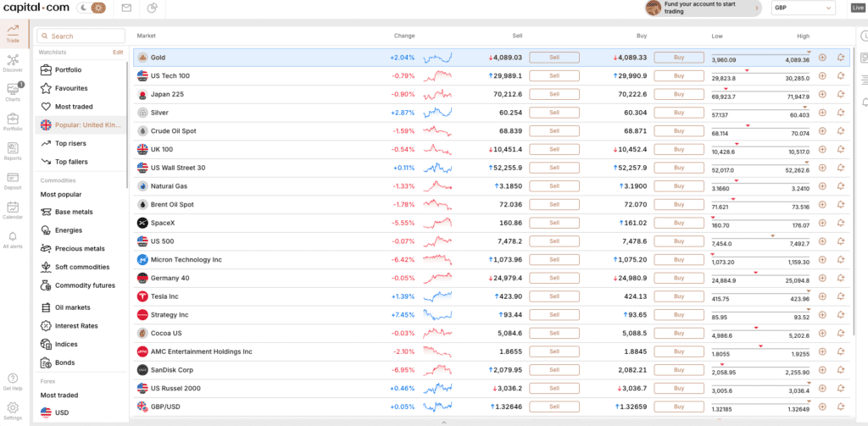Image resolution: width=868 pixels, height=426 pixels.
Task: Set alert bell for Crude Oil Spot
Action: (x=841, y=131)
